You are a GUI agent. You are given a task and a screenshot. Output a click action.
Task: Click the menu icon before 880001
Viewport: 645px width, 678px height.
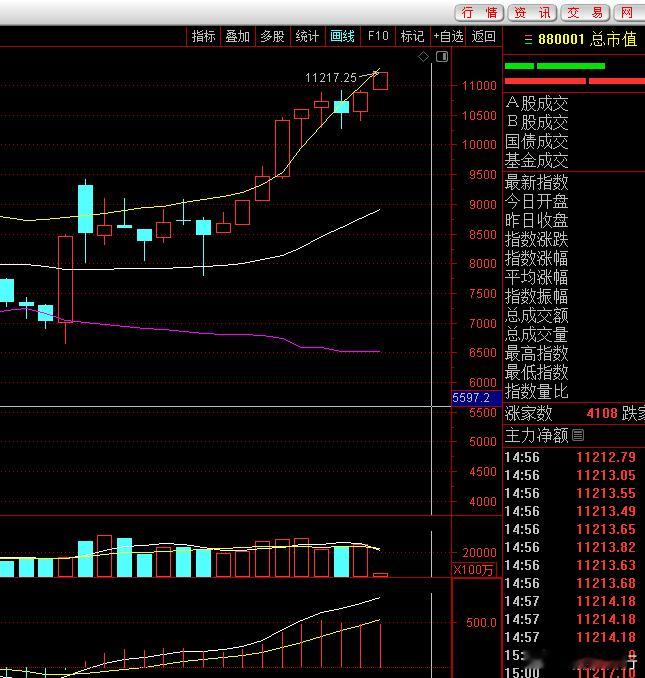coord(528,40)
